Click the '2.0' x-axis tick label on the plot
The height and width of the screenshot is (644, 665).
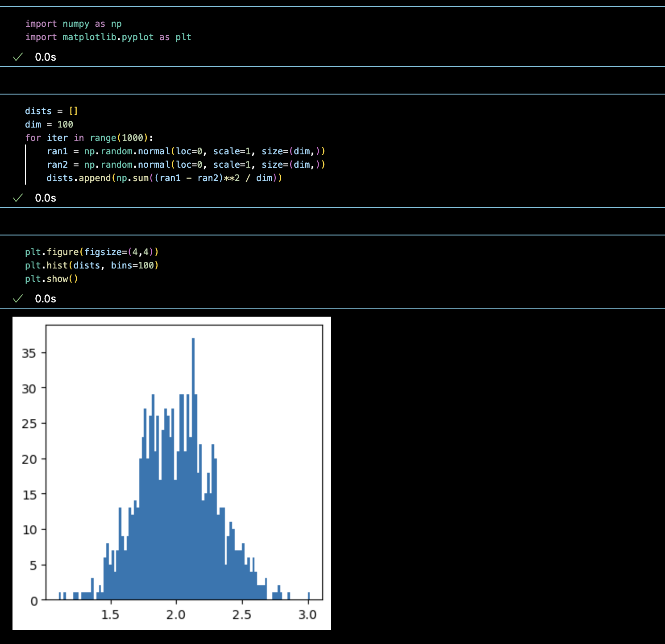[x=176, y=615]
